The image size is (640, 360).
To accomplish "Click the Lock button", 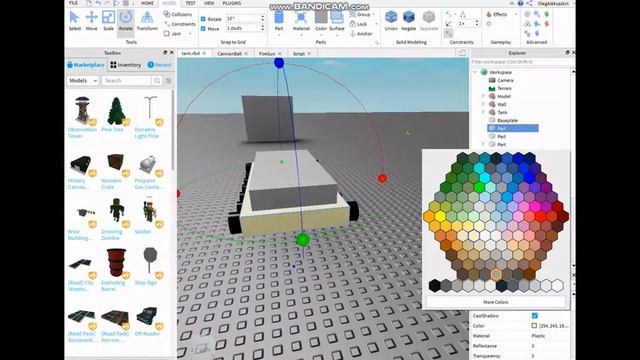I will pyautogui.click(x=358, y=24).
